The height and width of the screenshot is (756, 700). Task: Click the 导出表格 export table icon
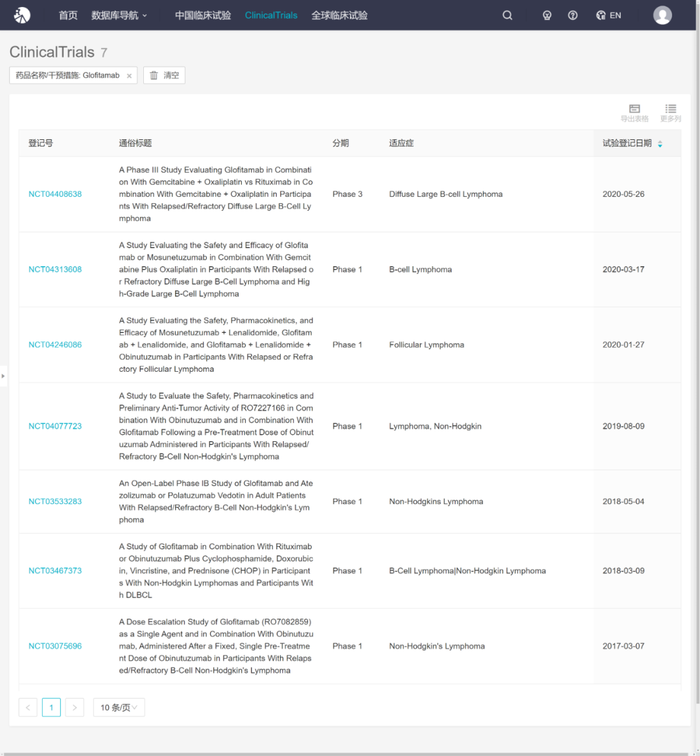[x=635, y=113]
